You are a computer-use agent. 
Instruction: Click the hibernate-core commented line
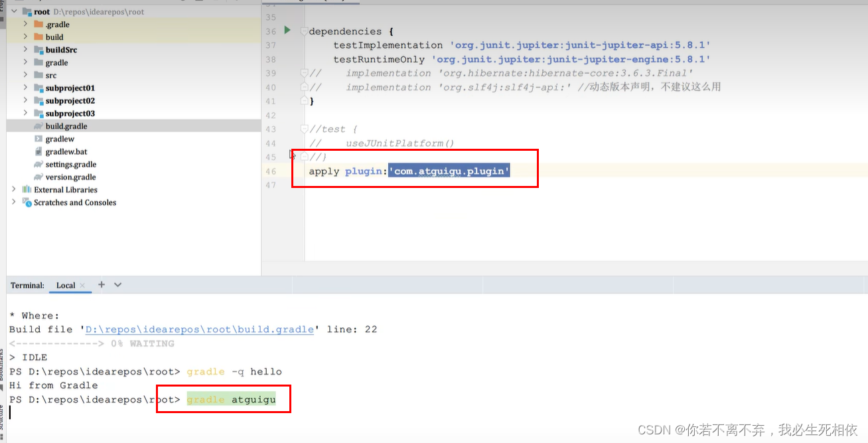(x=502, y=73)
